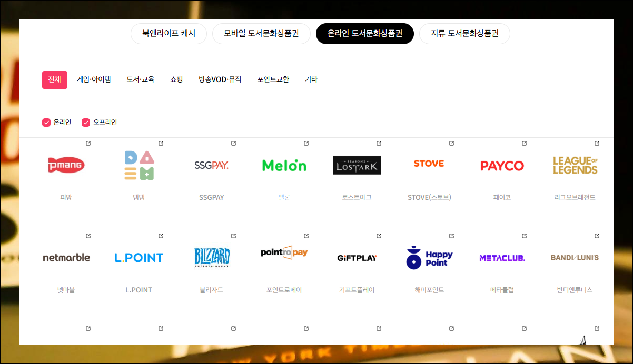Image resolution: width=633 pixels, height=364 pixels.
Task: Click the L.POINT text label
Action: pyautogui.click(x=139, y=290)
